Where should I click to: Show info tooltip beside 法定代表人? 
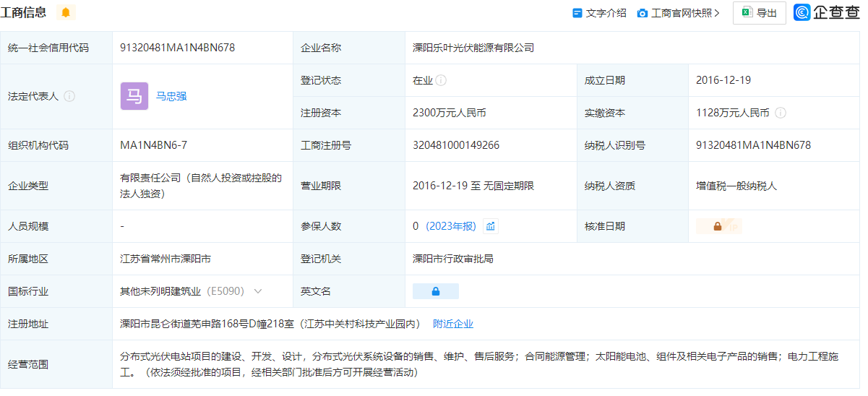(69, 96)
